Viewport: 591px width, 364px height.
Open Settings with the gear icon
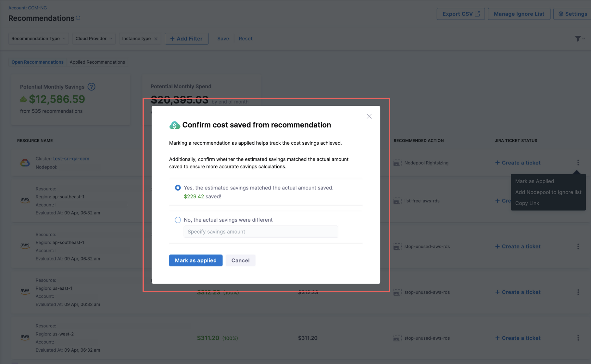(572, 14)
